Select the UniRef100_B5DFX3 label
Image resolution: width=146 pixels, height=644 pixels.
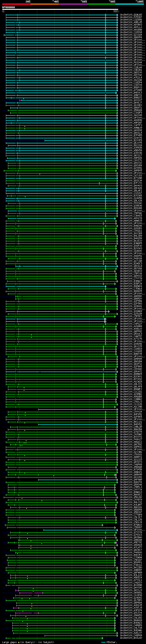pyautogui.click(x=131, y=87)
